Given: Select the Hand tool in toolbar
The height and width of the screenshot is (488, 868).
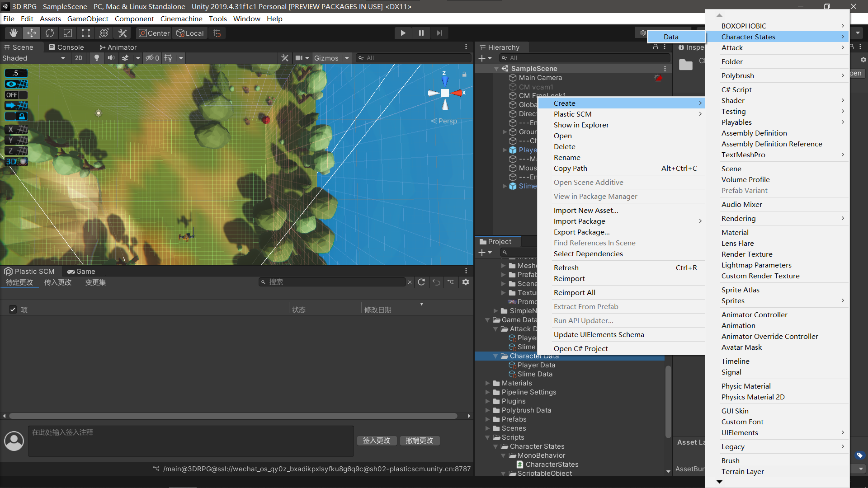Looking at the screenshot, I should point(14,33).
